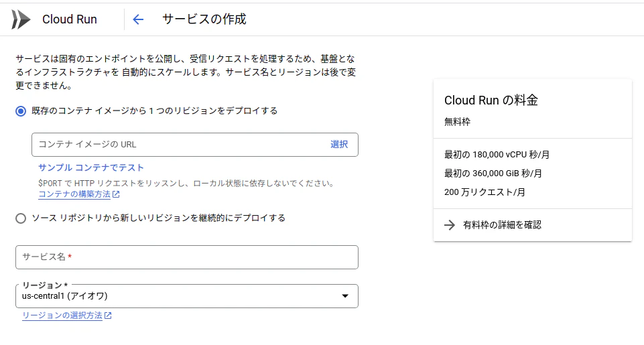Click 有料枠の詳細を確認 in pricing card
The height and width of the screenshot is (345, 644).
tap(502, 224)
